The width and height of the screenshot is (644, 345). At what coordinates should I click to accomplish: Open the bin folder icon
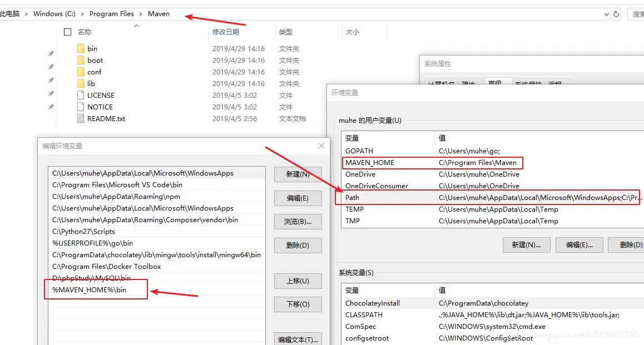pos(81,48)
